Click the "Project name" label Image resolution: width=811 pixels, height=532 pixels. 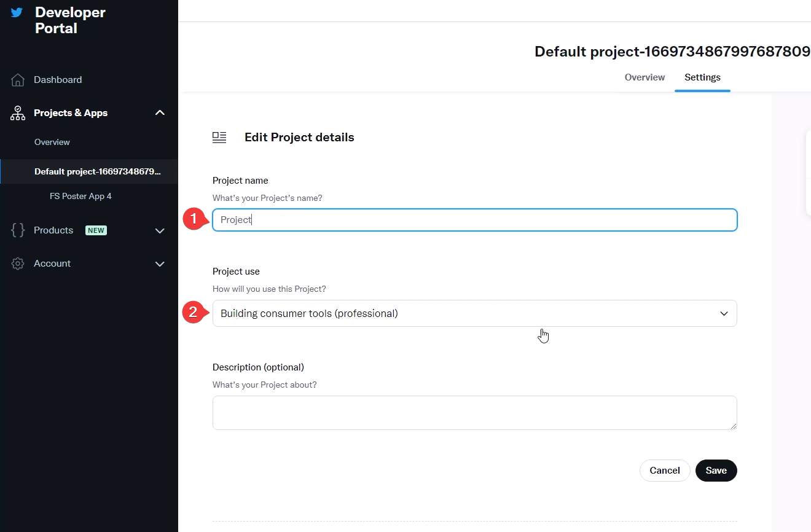(x=240, y=181)
